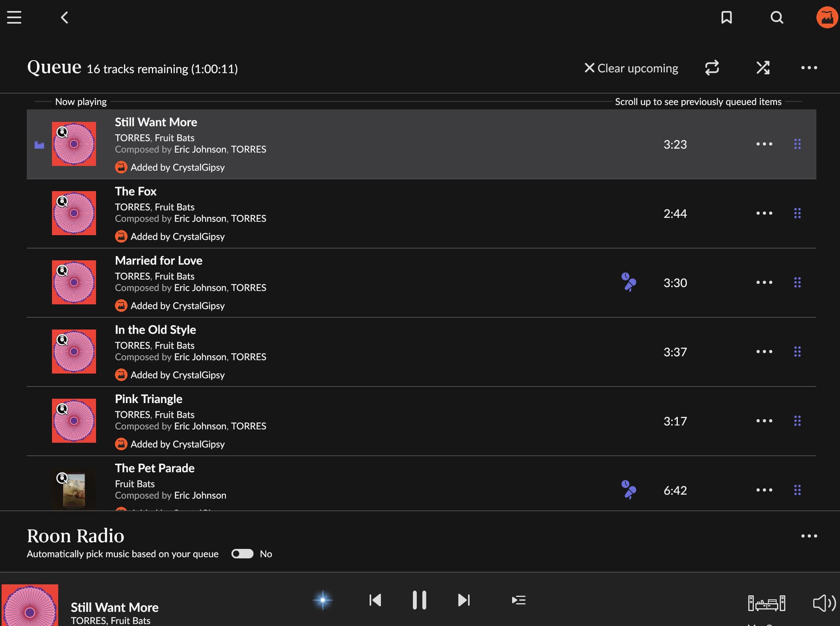Click the album art for Still Want More

pos(74,144)
